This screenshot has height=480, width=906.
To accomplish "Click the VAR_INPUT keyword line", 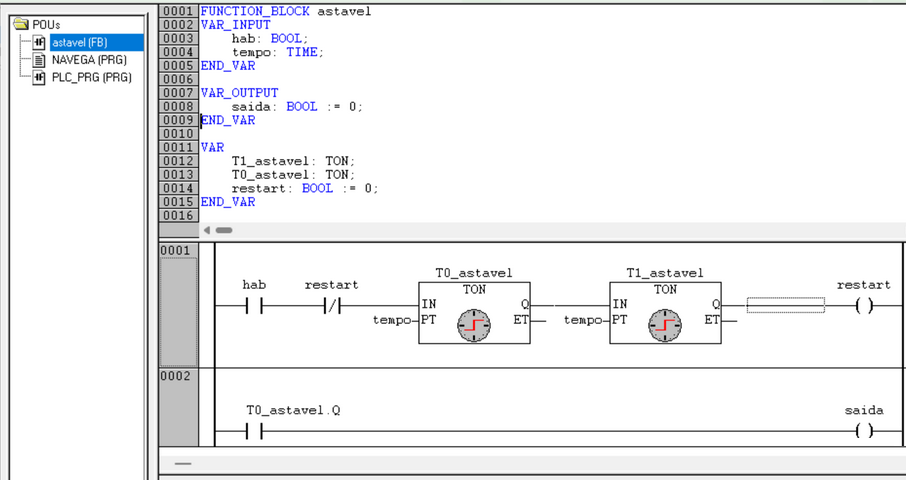I will (236, 25).
